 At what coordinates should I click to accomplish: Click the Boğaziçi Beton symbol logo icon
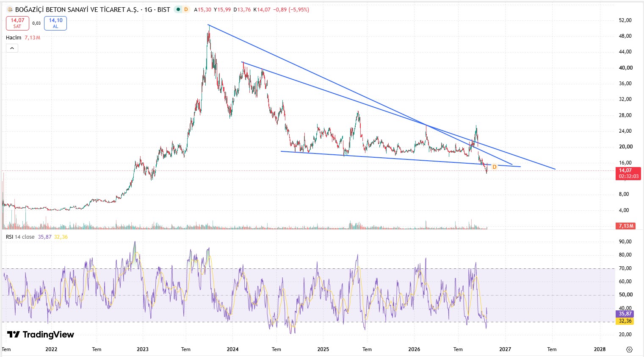click(x=10, y=9)
